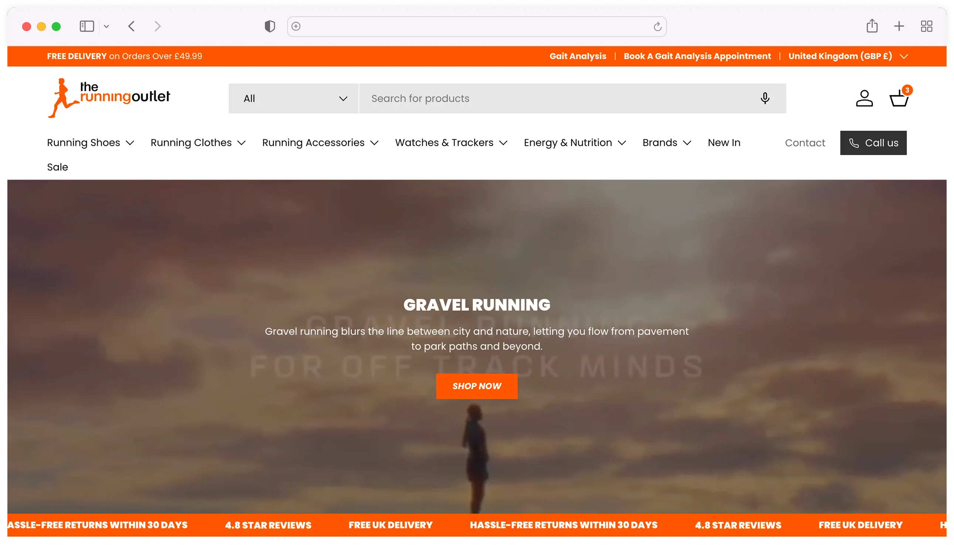The width and height of the screenshot is (954, 560).
Task: Click the GRAVEL RUNNING hero heading
Action: (477, 305)
